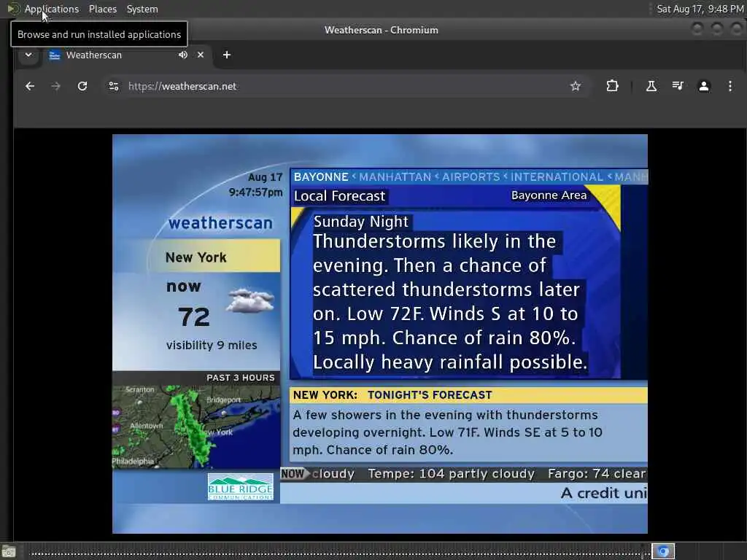Image resolution: width=747 pixels, height=560 pixels.
Task: Bookmark this page with the star icon
Action: [576, 86]
